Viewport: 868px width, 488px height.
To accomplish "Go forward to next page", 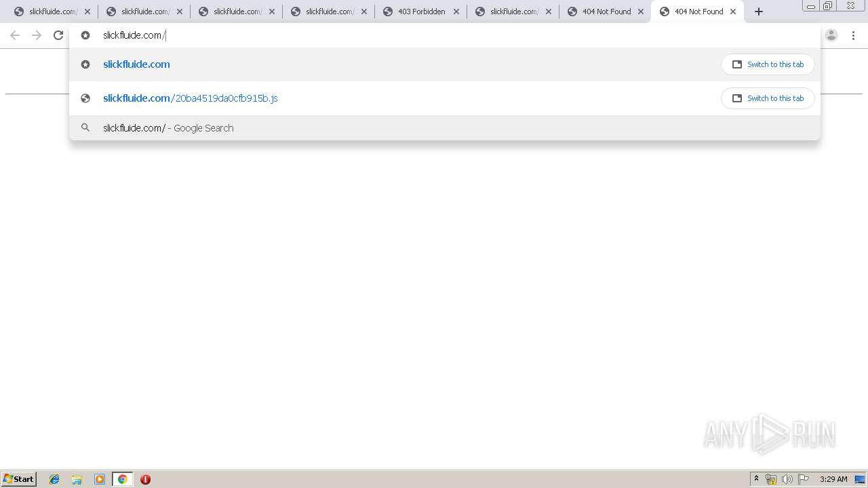I will pyautogui.click(x=37, y=35).
